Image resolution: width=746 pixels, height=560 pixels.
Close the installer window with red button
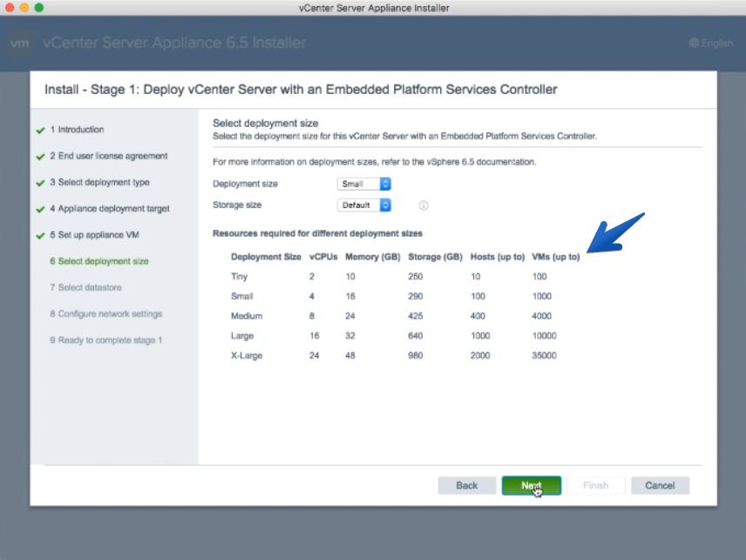(10, 8)
